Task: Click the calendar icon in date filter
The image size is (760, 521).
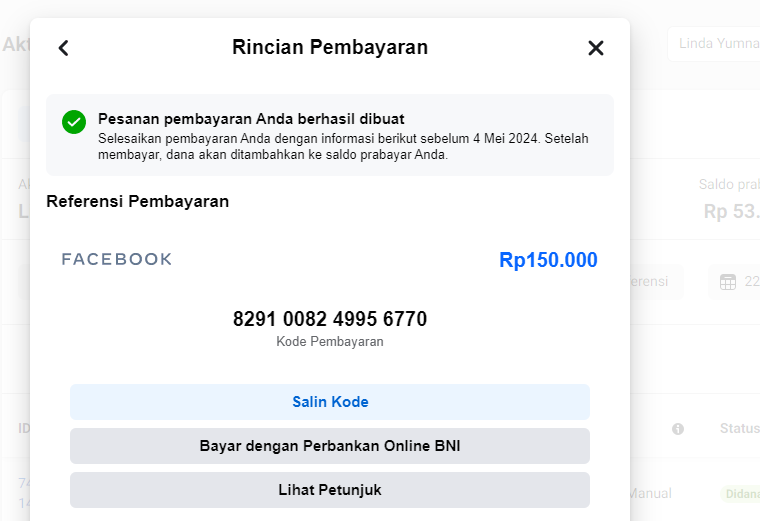Action: click(x=728, y=282)
